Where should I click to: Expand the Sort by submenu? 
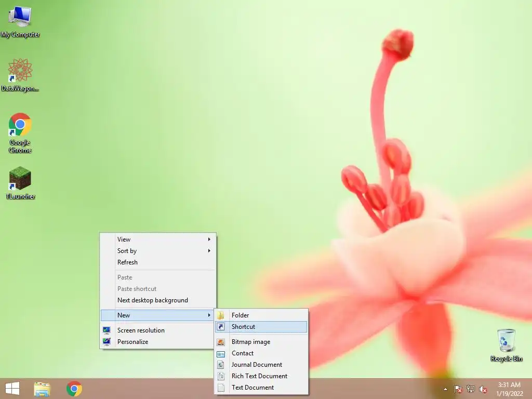[x=158, y=251]
